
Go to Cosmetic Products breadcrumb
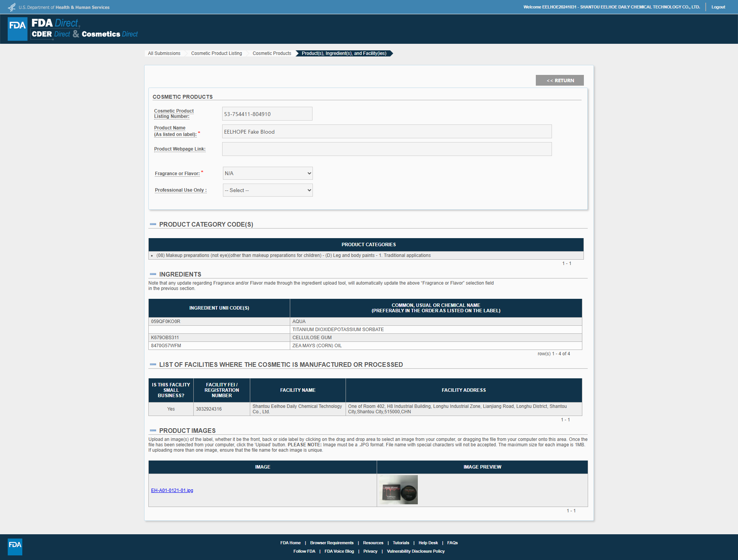272,53
